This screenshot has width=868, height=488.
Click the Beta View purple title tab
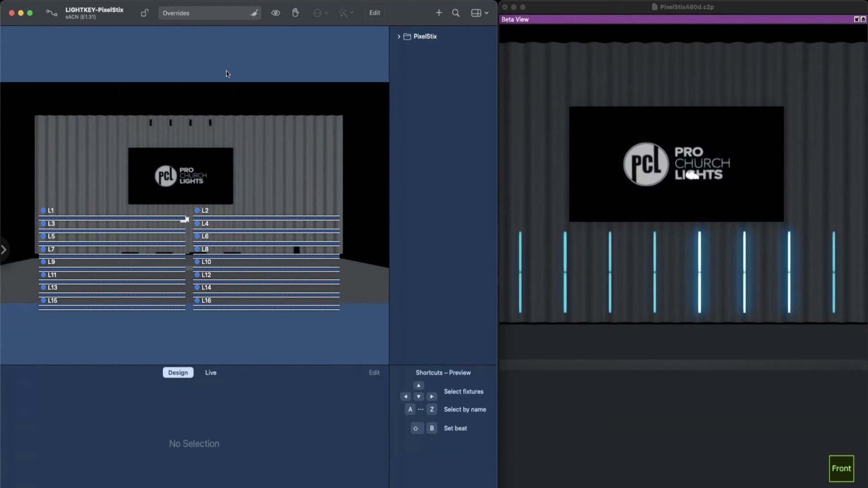(x=683, y=19)
